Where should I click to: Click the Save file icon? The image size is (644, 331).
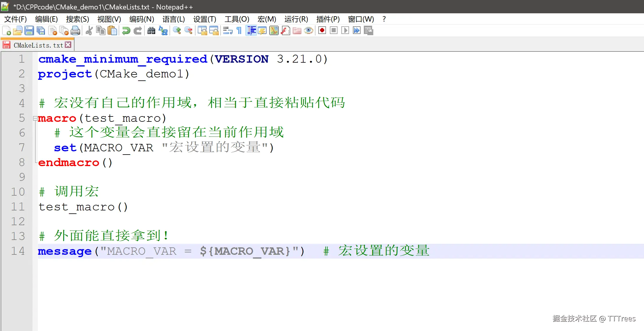(x=29, y=30)
